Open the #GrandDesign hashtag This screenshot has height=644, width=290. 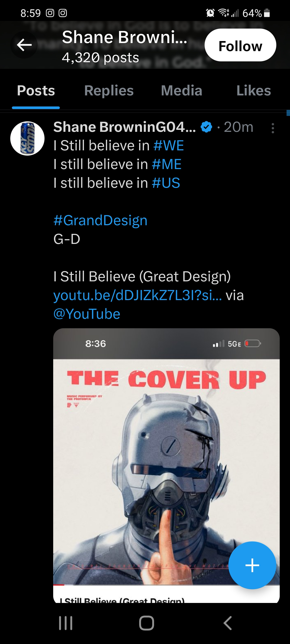pos(100,220)
